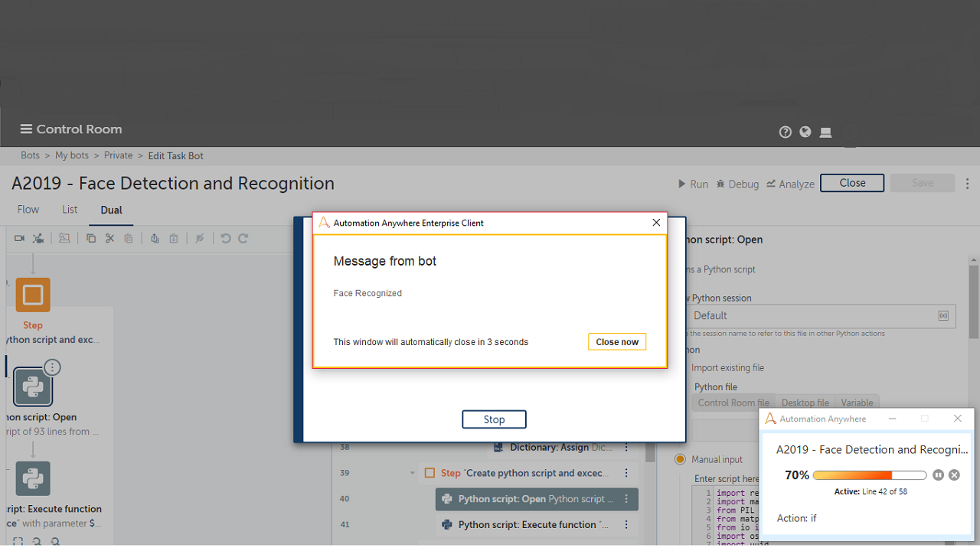The width and height of the screenshot is (980, 551).
Task: Switch to the Flow view tab
Action: pos(28,210)
